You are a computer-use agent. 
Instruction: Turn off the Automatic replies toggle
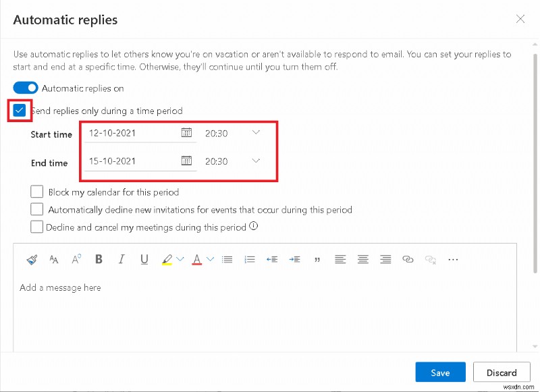[x=26, y=88]
